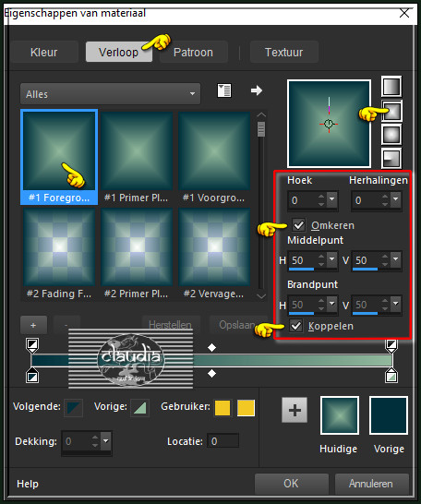Image resolution: width=421 pixels, height=504 pixels.
Task: Expand the Hoek value dropdown
Action: pos(332,200)
